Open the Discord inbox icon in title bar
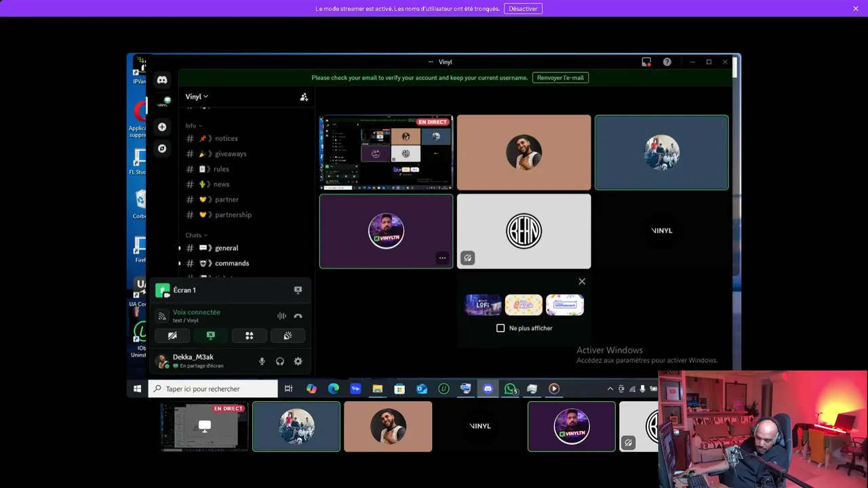 click(x=646, y=62)
